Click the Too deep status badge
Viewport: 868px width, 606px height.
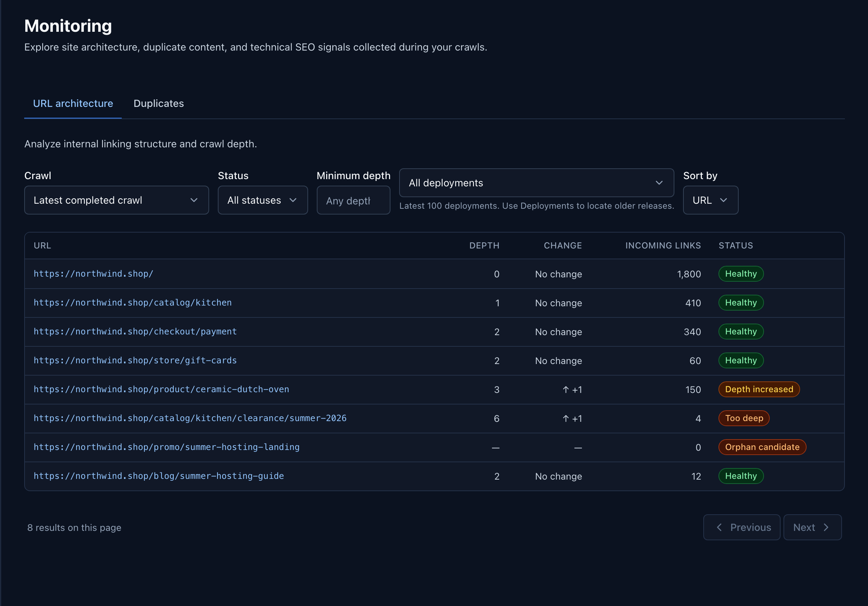[x=744, y=418]
